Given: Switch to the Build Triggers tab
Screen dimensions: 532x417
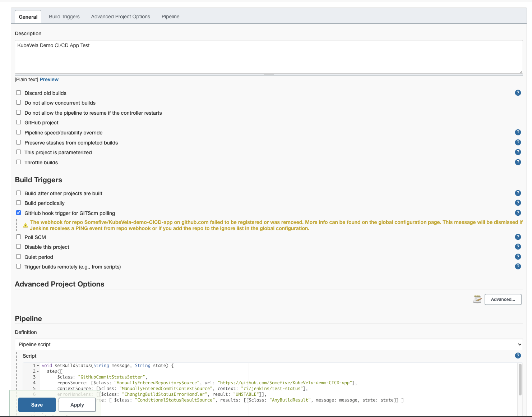Looking at the screenshot, I should (64, 17).
